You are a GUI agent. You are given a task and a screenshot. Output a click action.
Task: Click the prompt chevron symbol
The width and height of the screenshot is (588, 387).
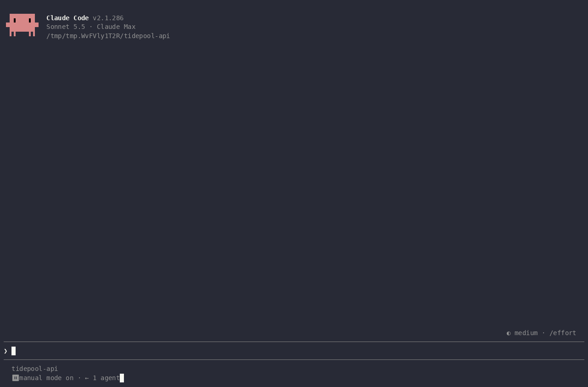click(x=6, y=351)
